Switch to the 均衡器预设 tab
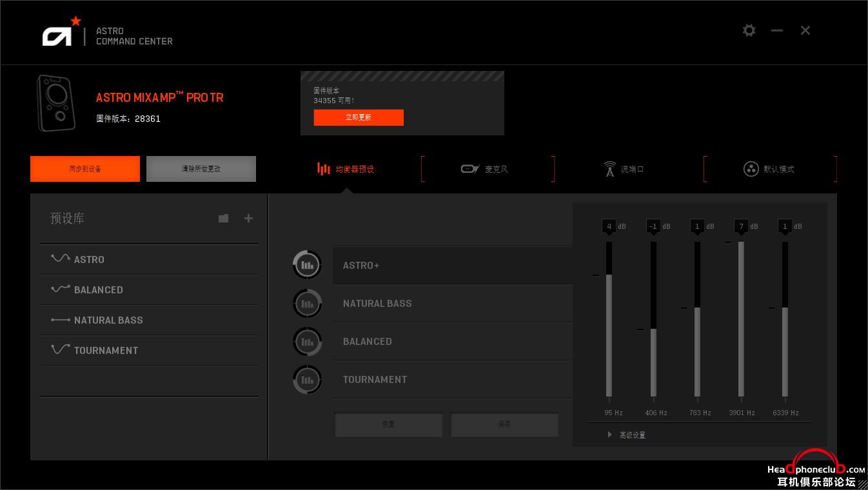The image size is (868, 490). 346,169
